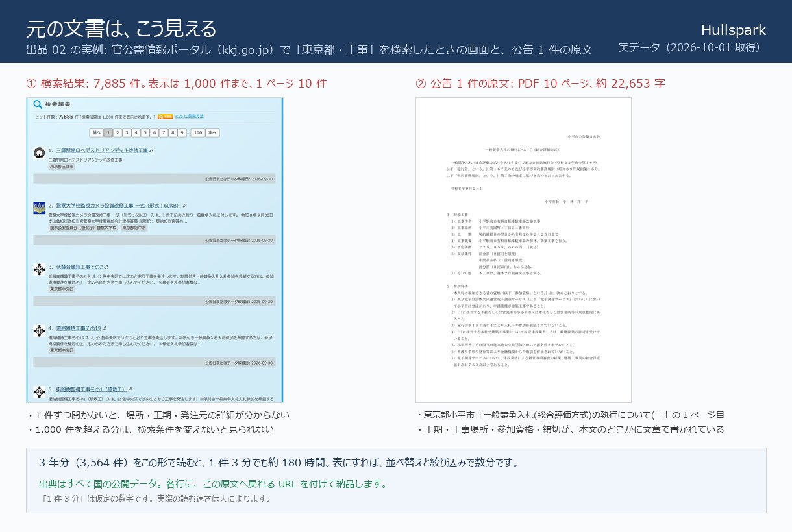Click the Chuo ward emblem on result 3

pos(40,269)
